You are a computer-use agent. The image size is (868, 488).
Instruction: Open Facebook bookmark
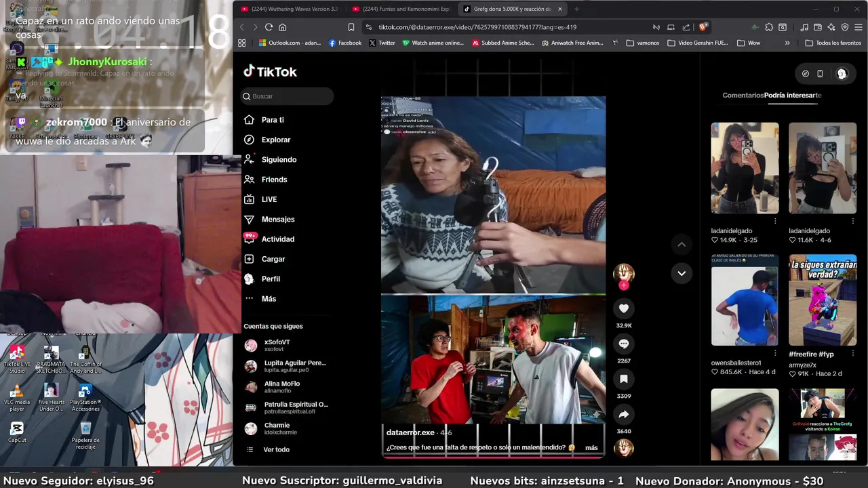pyautogui.click(x=345, y=43)
